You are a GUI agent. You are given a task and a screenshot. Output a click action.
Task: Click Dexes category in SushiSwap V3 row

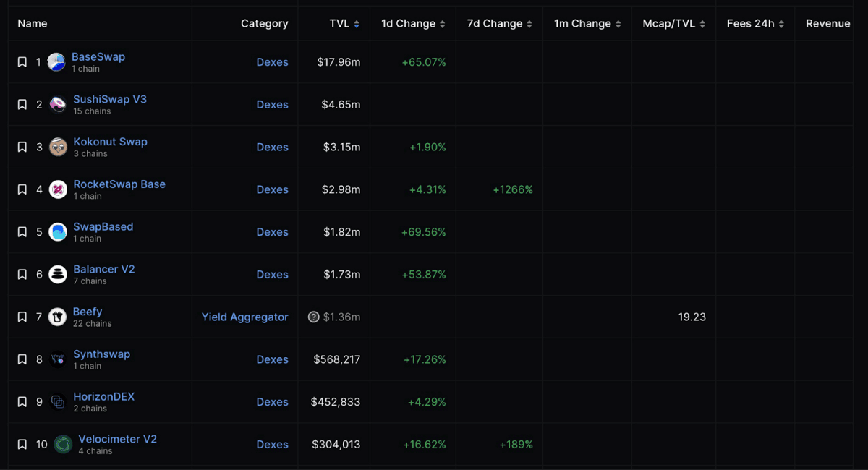tap(272, 105)
